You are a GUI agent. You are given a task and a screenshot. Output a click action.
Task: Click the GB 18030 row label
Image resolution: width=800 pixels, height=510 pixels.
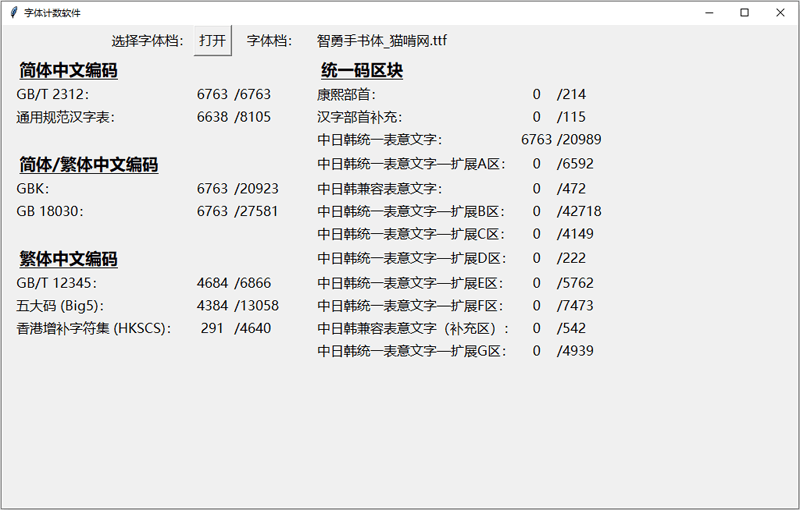(49, 211)
